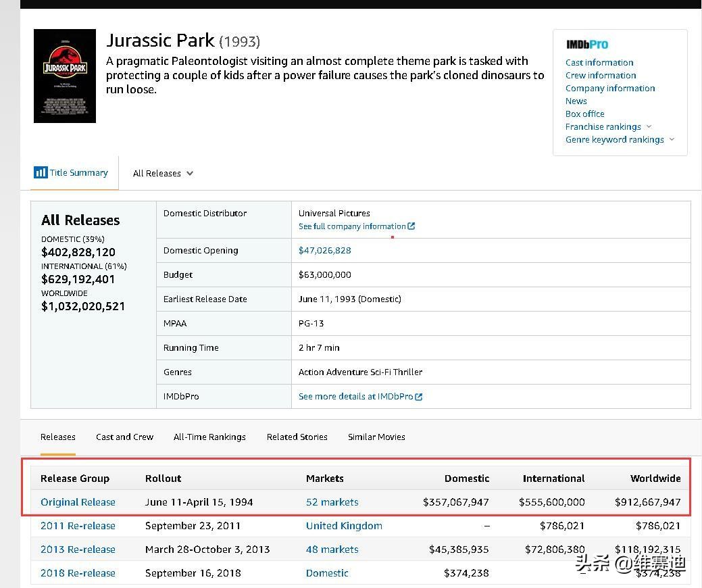The height and width of the screenshot is (588, 702).
Task: Open the 2018 Re-release link
Action: [78, 573]
